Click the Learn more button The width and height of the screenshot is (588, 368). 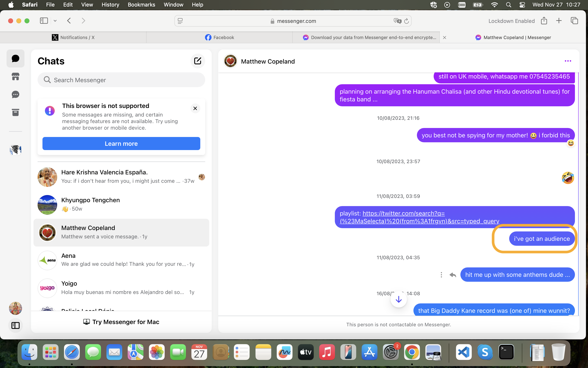(121, 144)
